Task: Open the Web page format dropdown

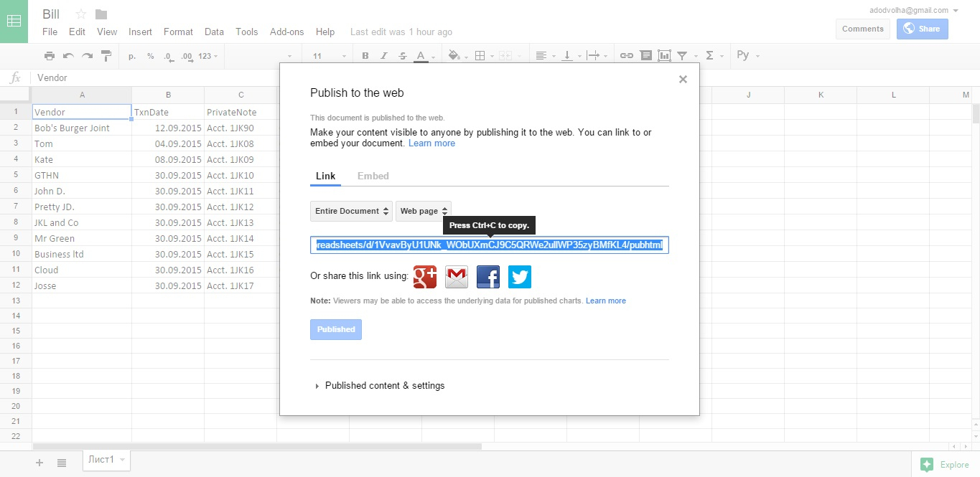Action: [424, 211]
